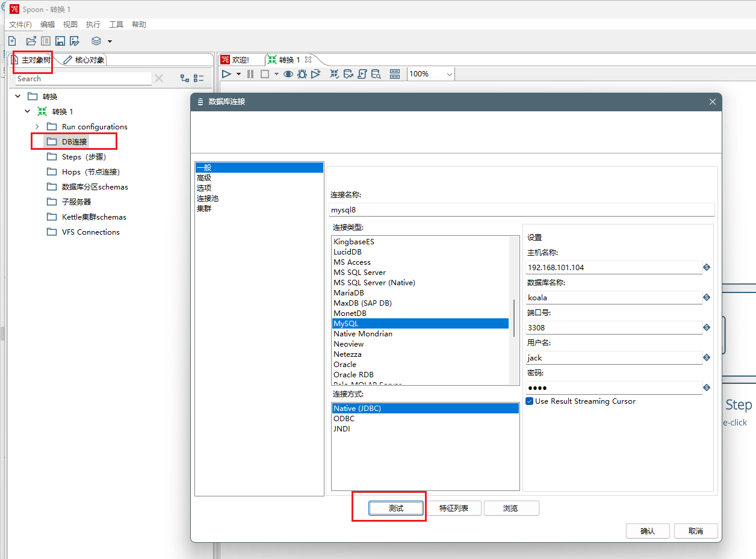Open the 工具 menu

click(116, 25)
